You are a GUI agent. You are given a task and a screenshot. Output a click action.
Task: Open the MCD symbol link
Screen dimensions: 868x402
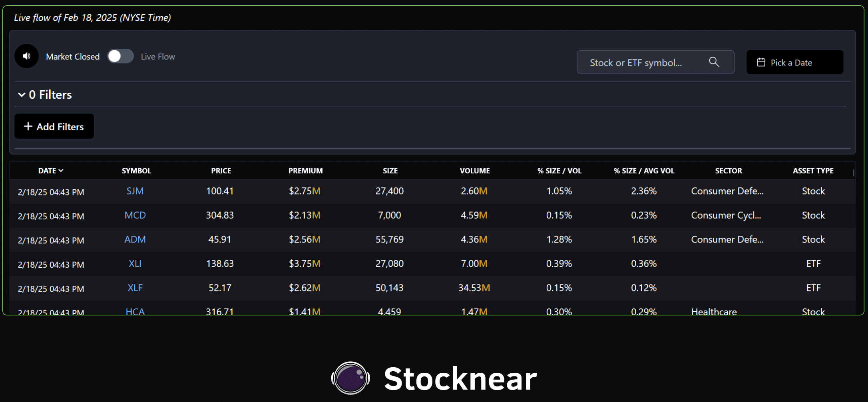pyautogui.click(x=135, y=215)
